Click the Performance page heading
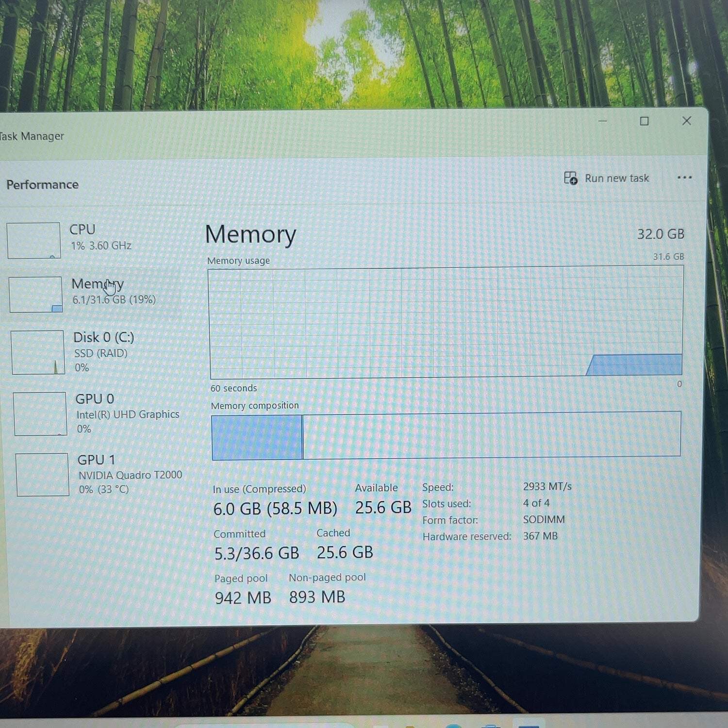This screenshot has width=728, height=728. click(x=42, y=184)
